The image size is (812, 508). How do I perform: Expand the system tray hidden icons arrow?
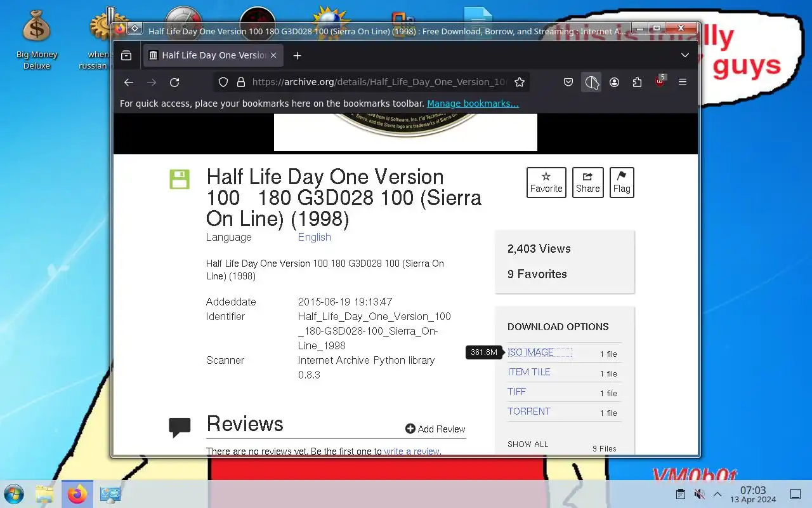(x=717, y=494)
